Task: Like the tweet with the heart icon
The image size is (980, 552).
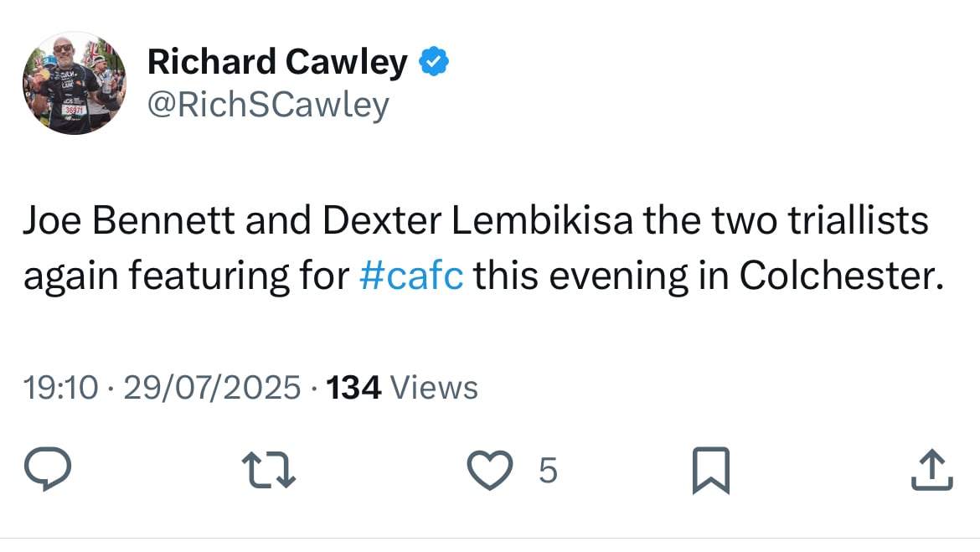Action: (x=490, y=470)
